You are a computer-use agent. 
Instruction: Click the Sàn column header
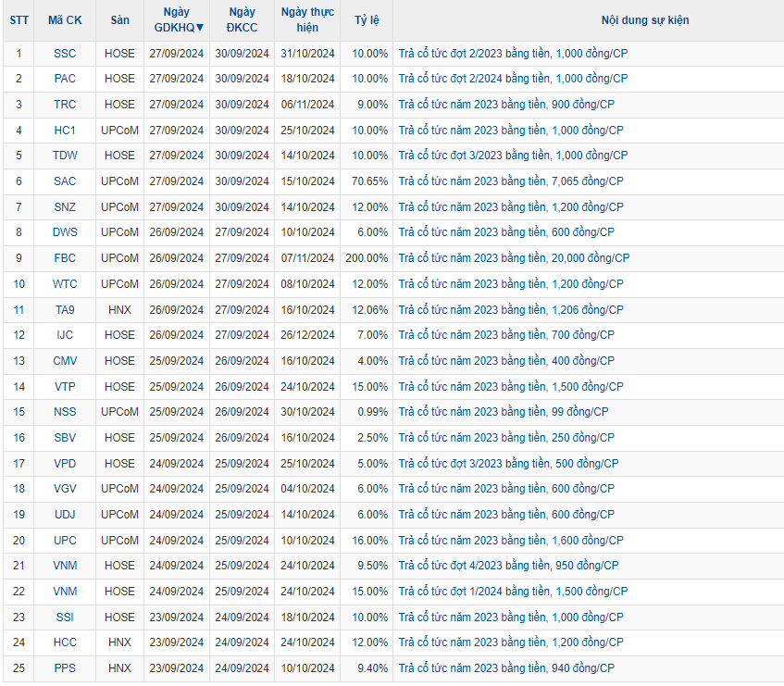(x=119, y=20)
